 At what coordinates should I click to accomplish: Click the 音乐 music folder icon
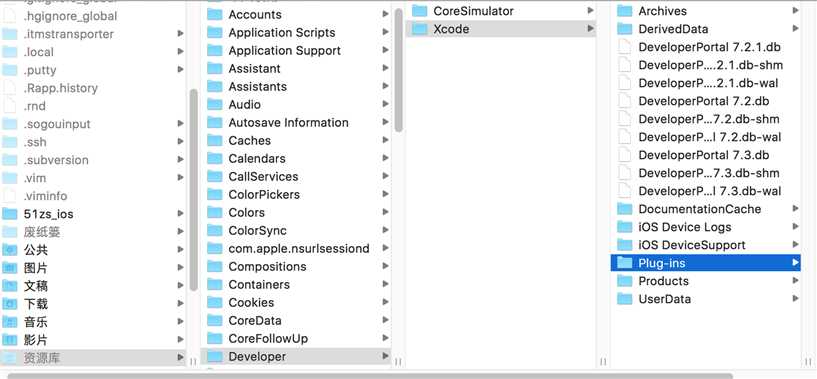9,322
